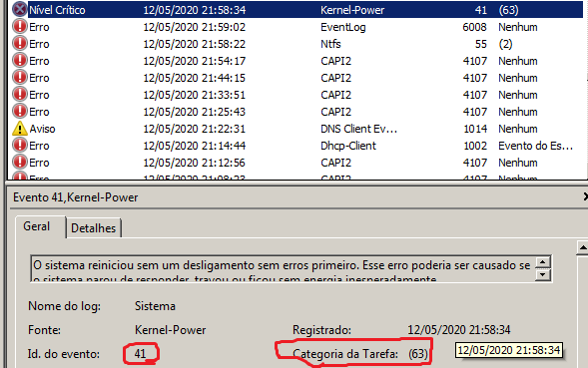The image size is (588, 368).
Task: Click the error icon of the Ntfs 55 row
Action: [20, 44]
